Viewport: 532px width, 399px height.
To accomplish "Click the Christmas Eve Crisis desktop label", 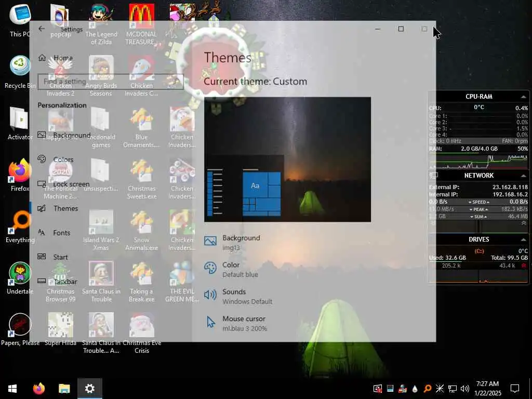I will pyautogui.click(x=142, y=347).
